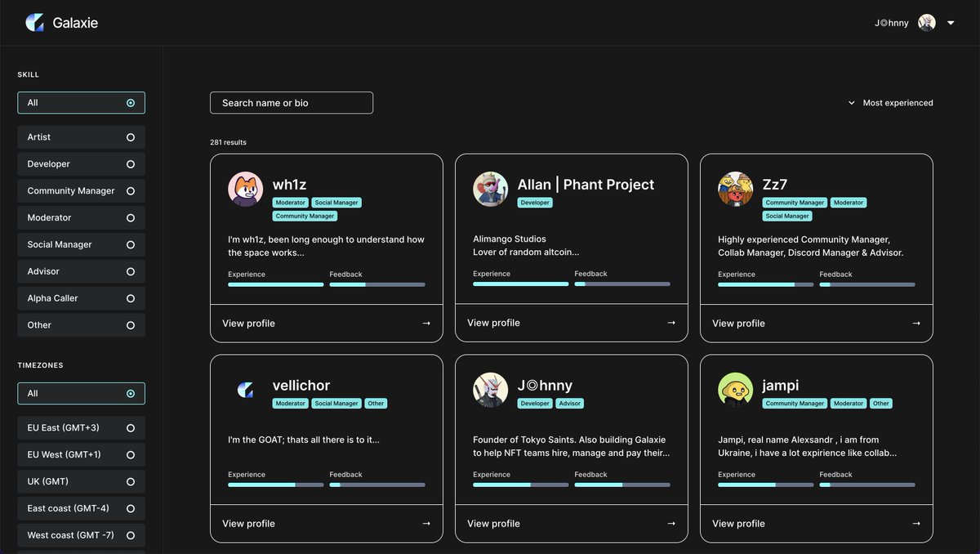The height and width of the screenshot is (554, 980).
Task: Click Allan | Phant Project avatar
Action: [490, 189]
